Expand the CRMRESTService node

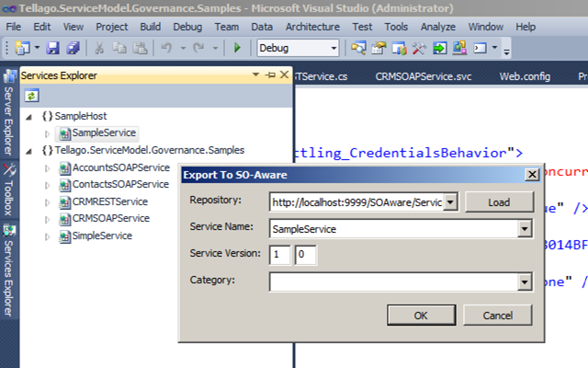tap(47, 202)
